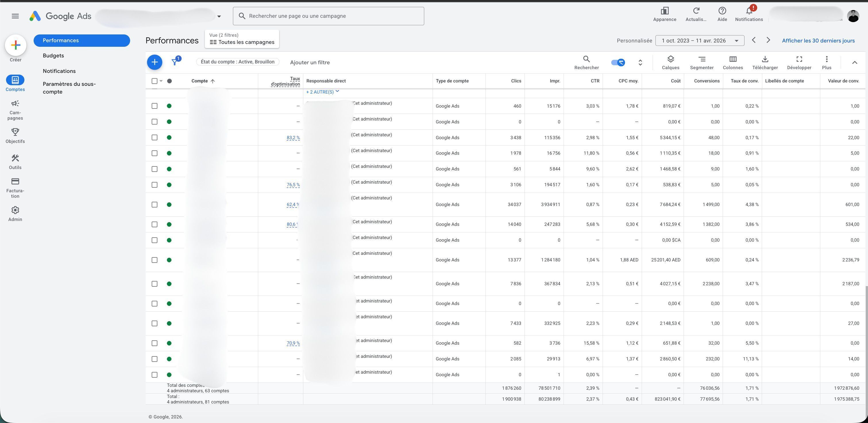
Task: Click the campaign search field
Action: [x=328, y=16]
